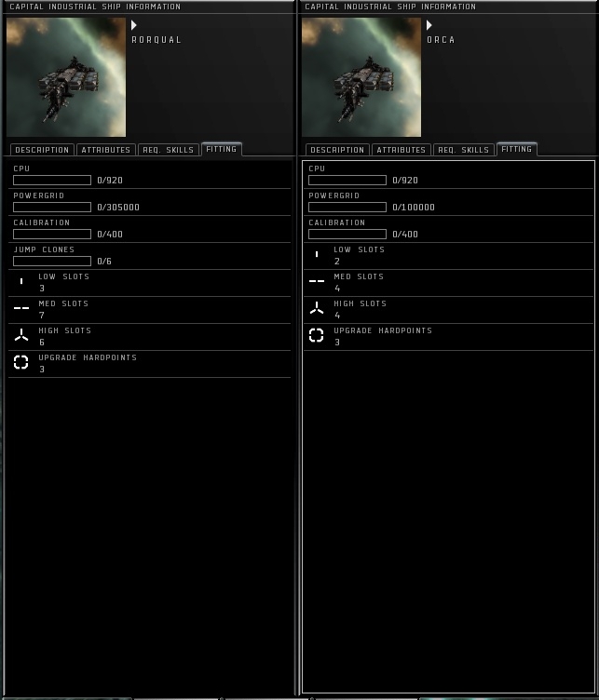This screenshot has width=599, height=700.
Task: Click the Rorqual powergrid usage bar
Action: tap(52, 208)
